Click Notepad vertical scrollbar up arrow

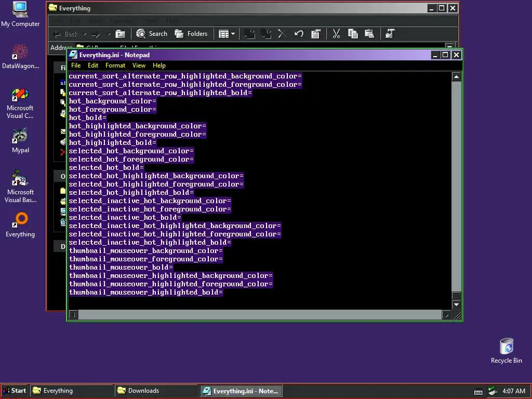pos(456,77)
